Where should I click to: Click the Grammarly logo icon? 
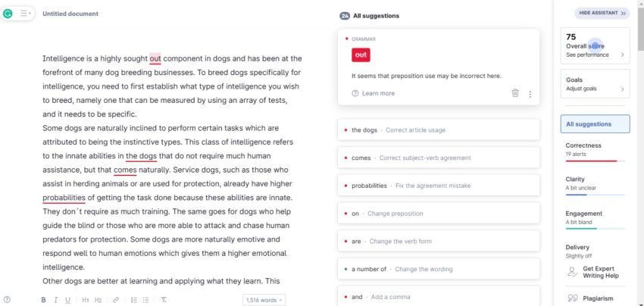[8, 14]
